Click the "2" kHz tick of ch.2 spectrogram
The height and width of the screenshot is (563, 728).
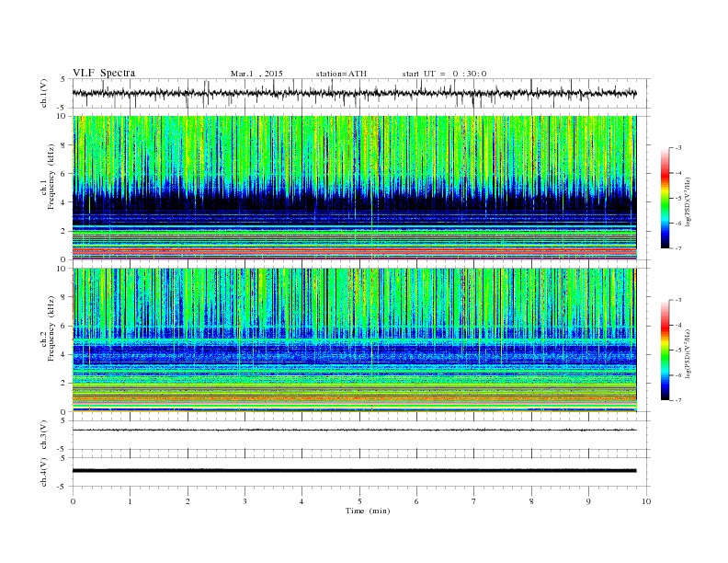tap(63, 384)
